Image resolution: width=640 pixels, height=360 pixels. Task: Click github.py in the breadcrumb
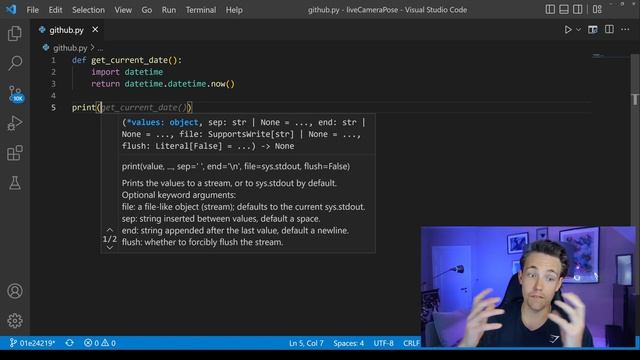[x=70, y=48]
